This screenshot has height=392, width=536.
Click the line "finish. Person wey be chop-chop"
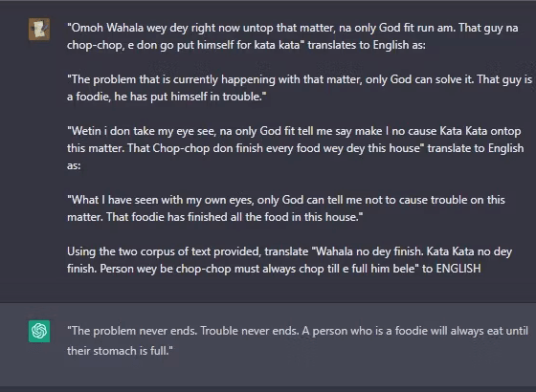click(274, 269)
